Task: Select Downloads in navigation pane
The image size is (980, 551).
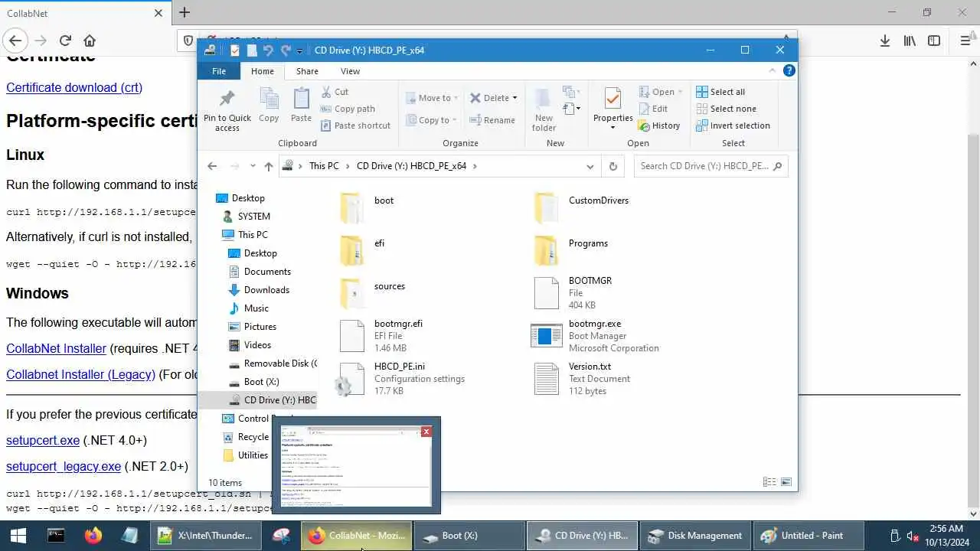Action: tap(266, 290)
